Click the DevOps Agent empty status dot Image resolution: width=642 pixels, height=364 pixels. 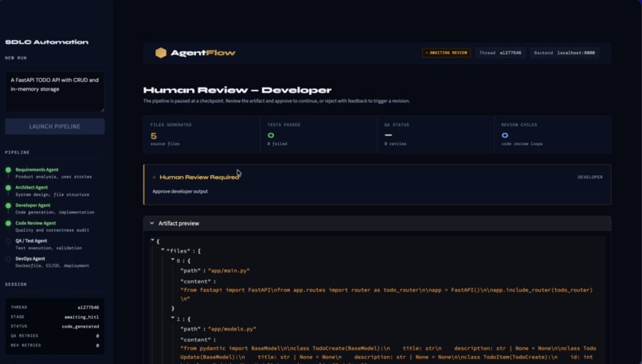[8, 259]
